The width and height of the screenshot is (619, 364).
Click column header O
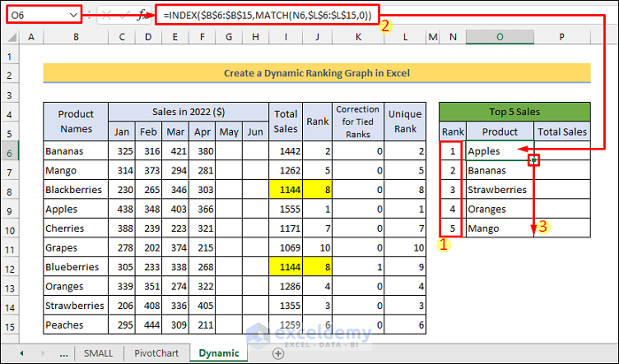click(499, 36)
